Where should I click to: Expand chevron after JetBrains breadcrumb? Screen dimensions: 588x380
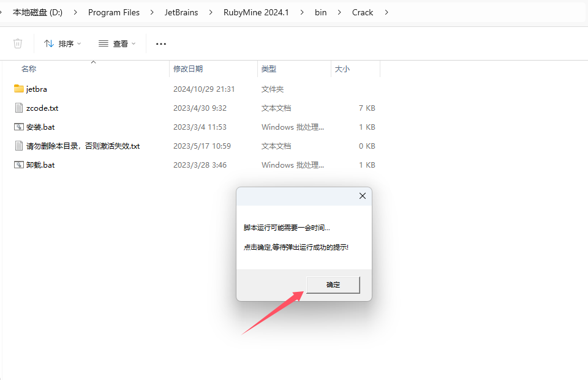(x=211, y=12)
